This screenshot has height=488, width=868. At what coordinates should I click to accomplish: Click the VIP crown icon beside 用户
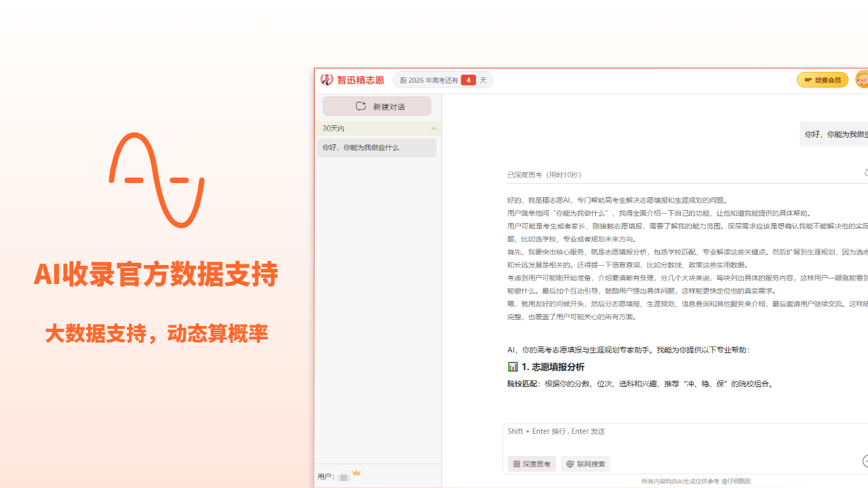pos(356,472)
